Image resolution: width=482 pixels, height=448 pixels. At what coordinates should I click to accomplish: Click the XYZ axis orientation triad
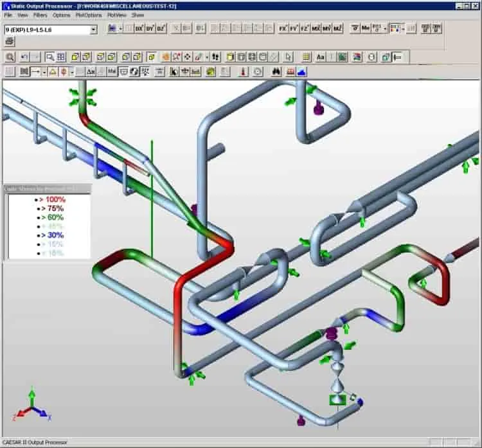pos(32,406)
